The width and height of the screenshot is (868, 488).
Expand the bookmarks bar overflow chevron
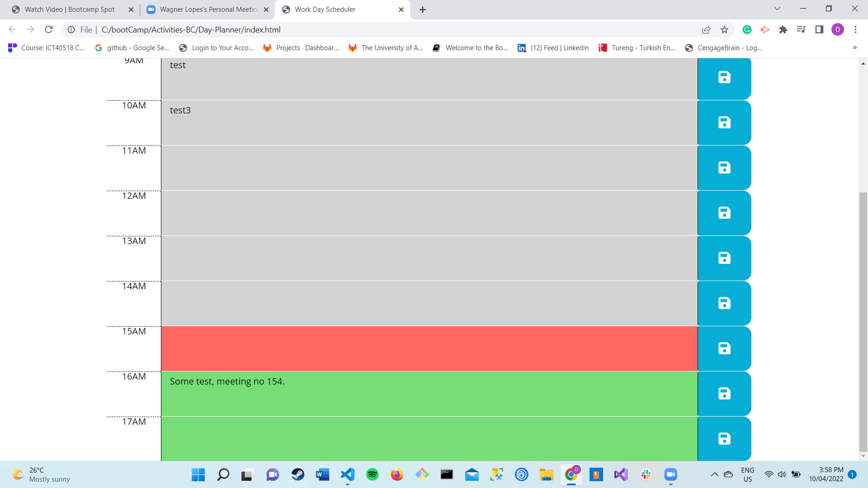coord(854,47)
